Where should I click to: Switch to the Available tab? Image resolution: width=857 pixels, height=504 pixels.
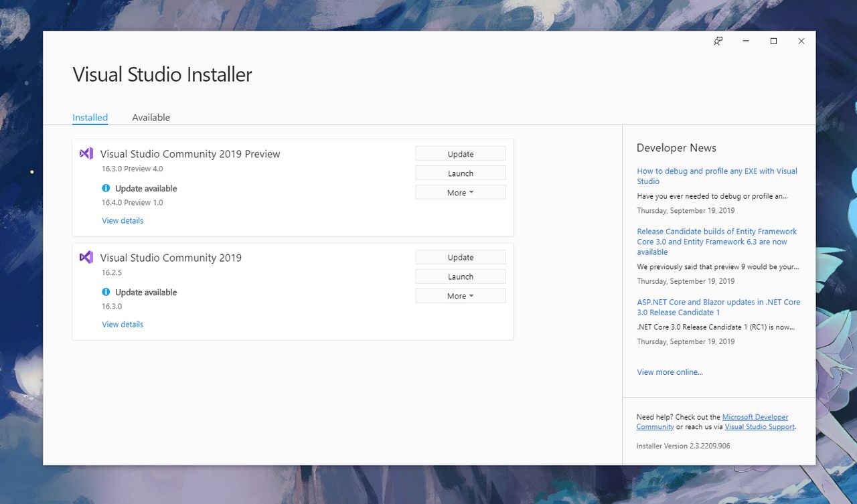pos(151,117)
